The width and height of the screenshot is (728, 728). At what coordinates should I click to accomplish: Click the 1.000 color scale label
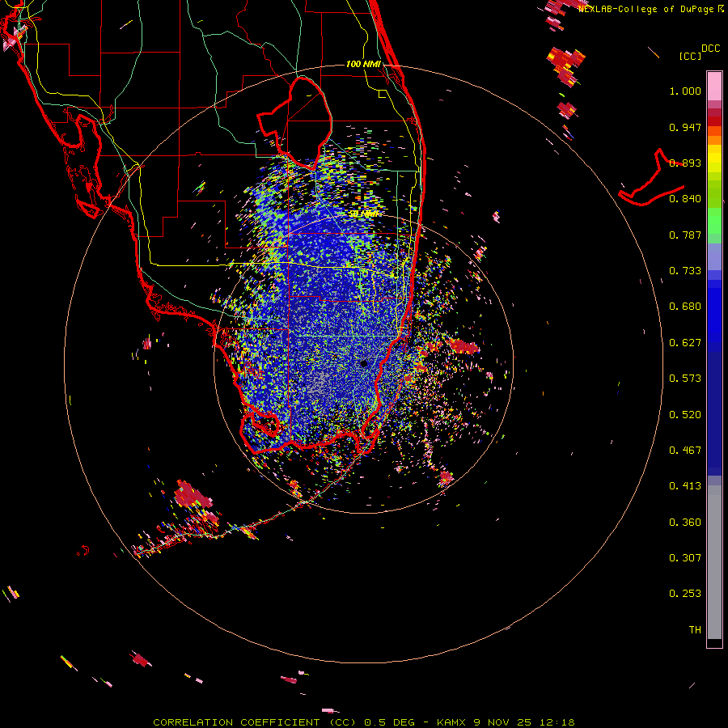point(685,91)
